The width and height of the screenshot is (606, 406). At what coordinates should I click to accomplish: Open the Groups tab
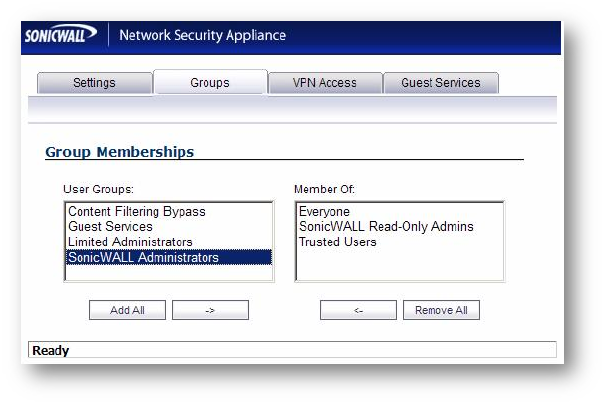[210, 82]
